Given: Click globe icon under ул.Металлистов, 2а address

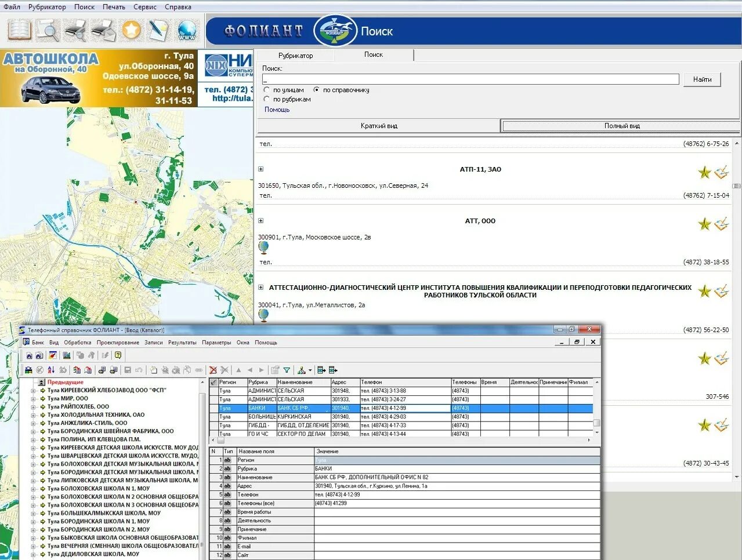Looking at the screenshot, I should (x=263, y=315).
